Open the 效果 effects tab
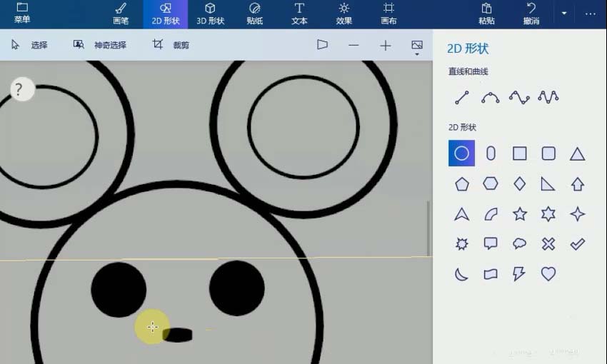The height and width of the screenshot is (364, 607). coord(343,14)
